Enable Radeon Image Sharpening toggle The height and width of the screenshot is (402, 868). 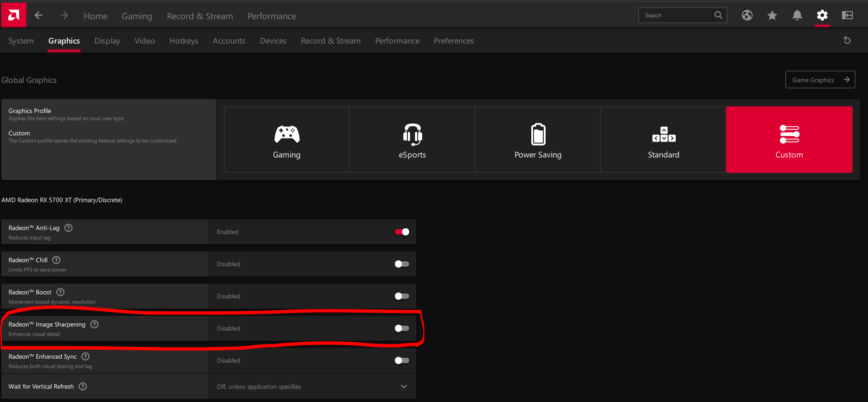(402, 328)
